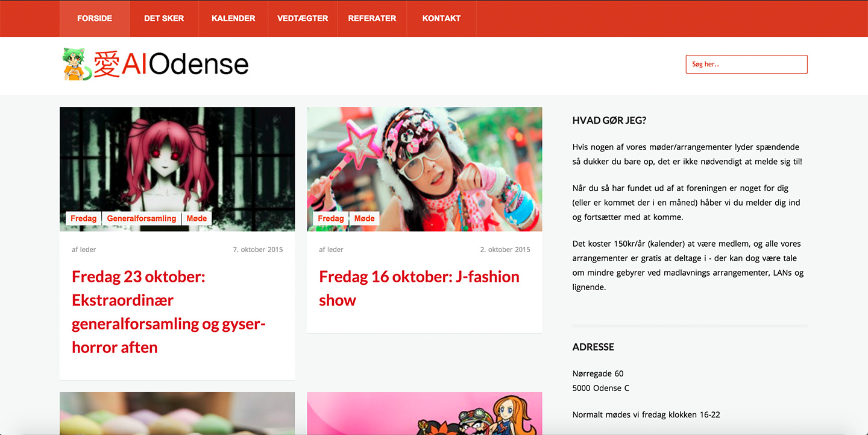This screenshot has height=435, width=868.
Task: Open the DET SKER menu item
Action: coord(164,19)
